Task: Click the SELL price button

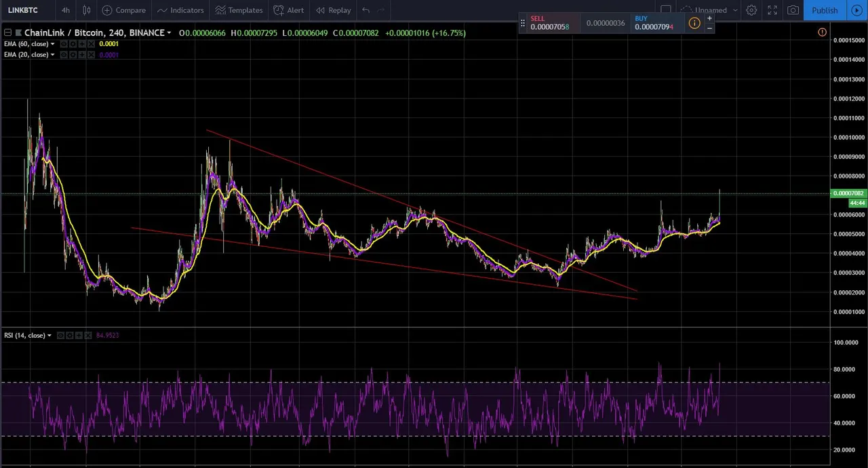Action: click(550, 23)
